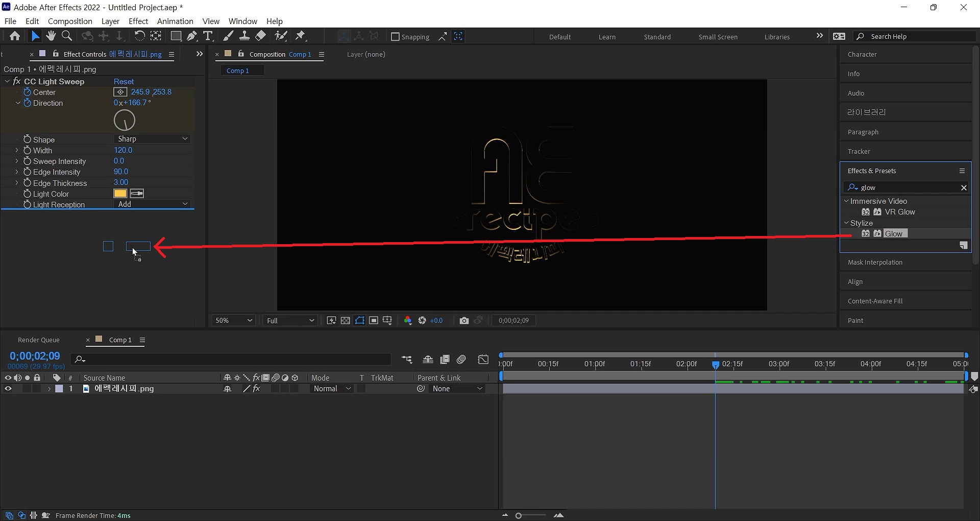
Task: Click the Center point picker crosshair icon
Action: click(120, 92)
